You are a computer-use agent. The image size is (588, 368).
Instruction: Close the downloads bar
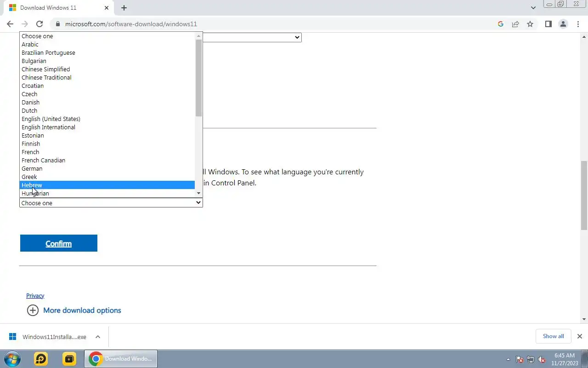pyautogui.click(x=579, y=336)
